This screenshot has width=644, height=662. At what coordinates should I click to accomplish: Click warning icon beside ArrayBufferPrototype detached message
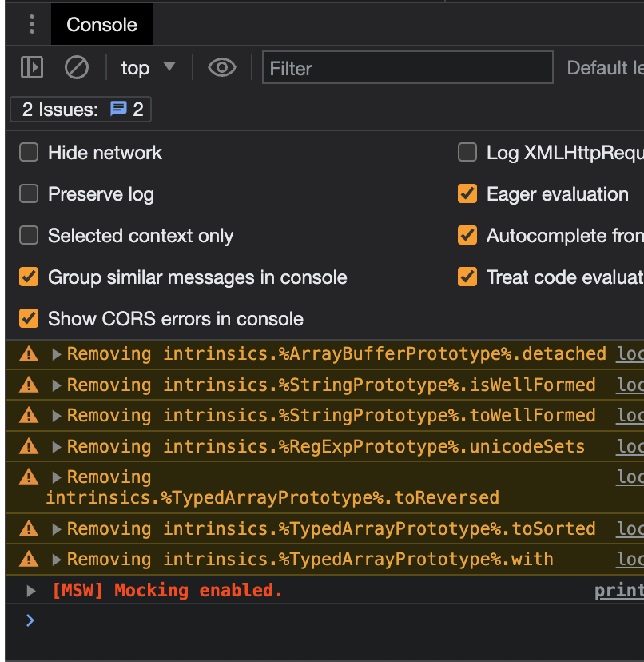[29, 354]
